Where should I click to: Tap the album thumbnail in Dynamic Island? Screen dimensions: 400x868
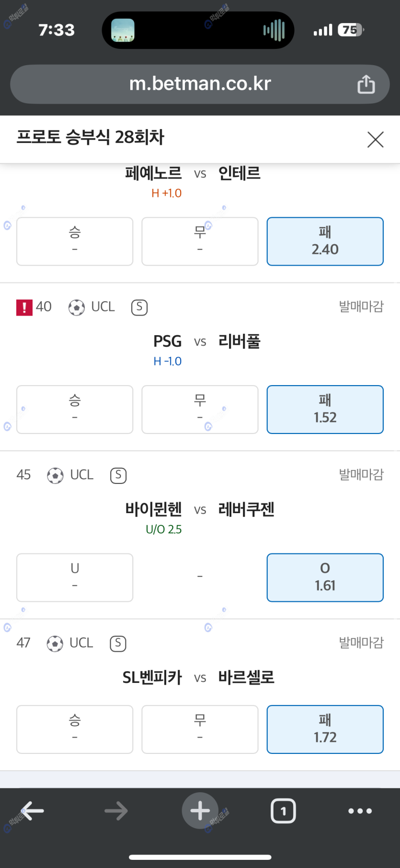coord(123,30)
